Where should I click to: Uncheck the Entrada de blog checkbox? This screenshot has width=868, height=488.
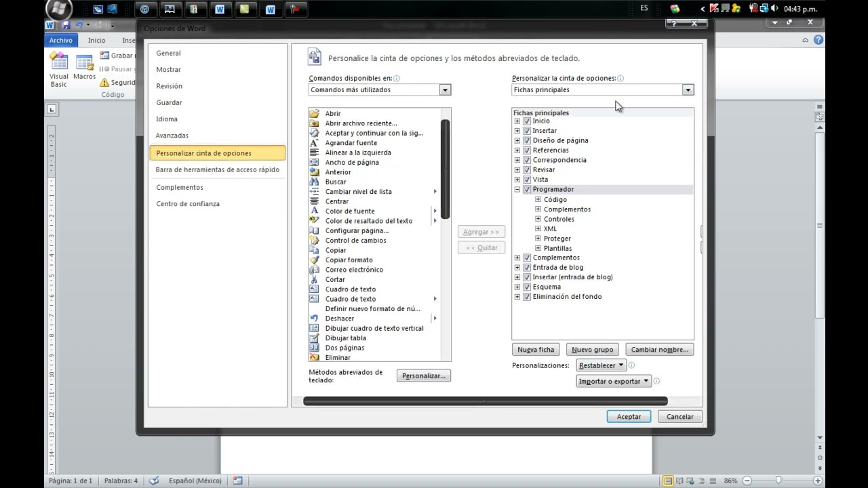527,267
